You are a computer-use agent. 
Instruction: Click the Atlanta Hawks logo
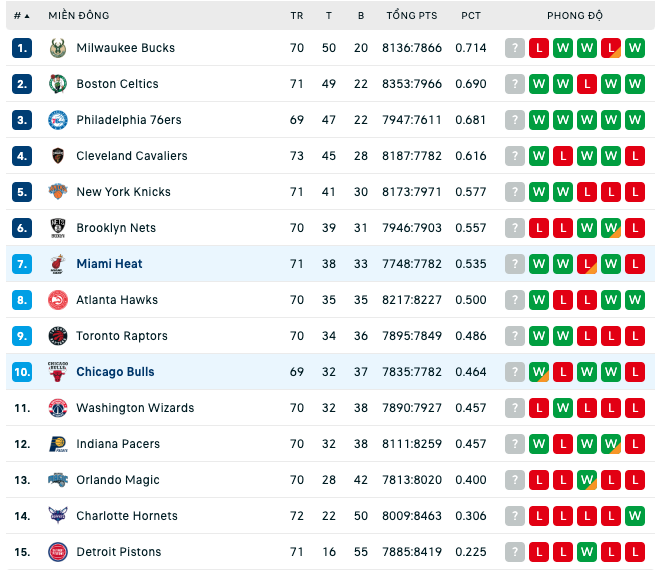pos(58,300)
